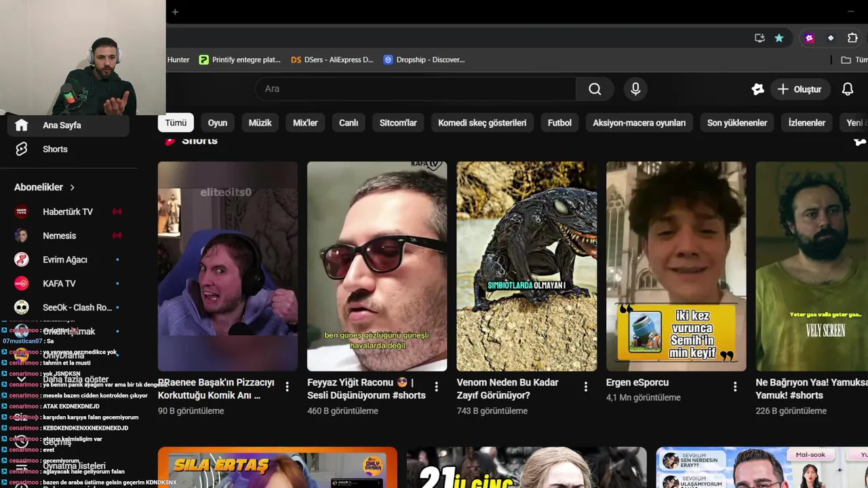Start voice search with microphone icon
The width and height of the screenshot is (868, 488).
[635, 89]
